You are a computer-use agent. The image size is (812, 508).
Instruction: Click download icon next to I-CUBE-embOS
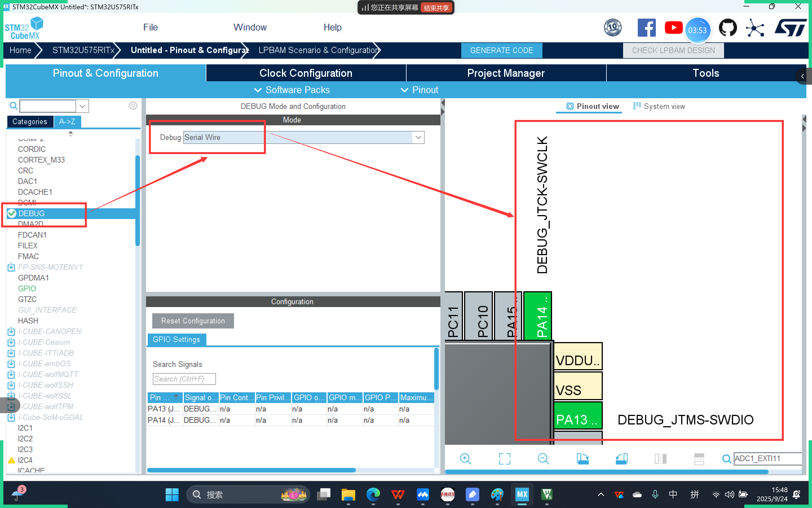click(x=11, y=364)
